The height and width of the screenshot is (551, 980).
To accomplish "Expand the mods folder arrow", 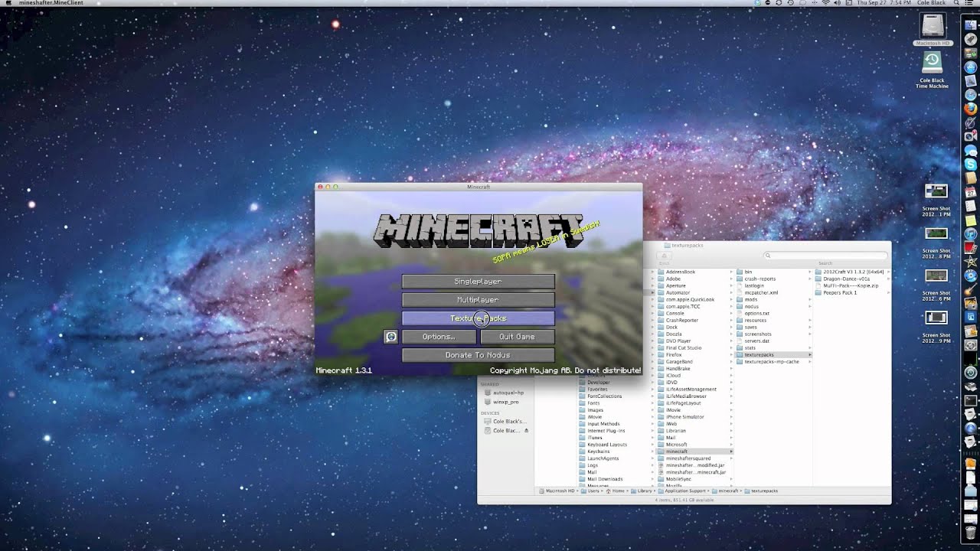I will coord(809,299).
